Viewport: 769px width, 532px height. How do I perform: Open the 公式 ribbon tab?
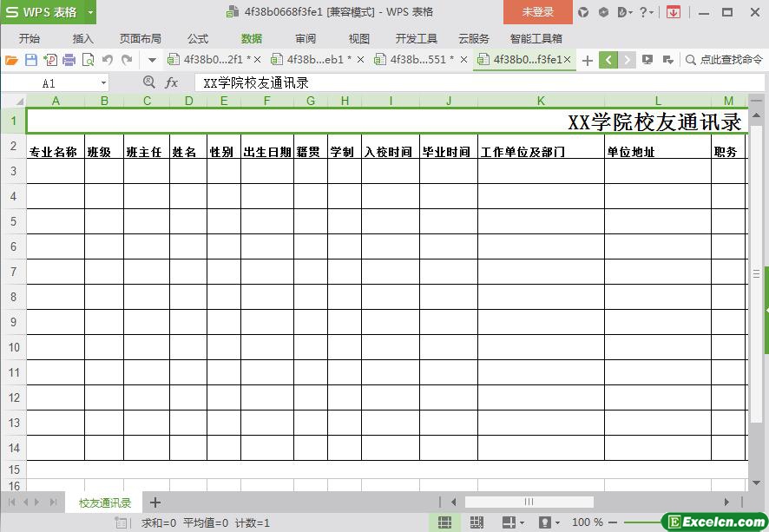pyautogui.click(x=198, y=39)
